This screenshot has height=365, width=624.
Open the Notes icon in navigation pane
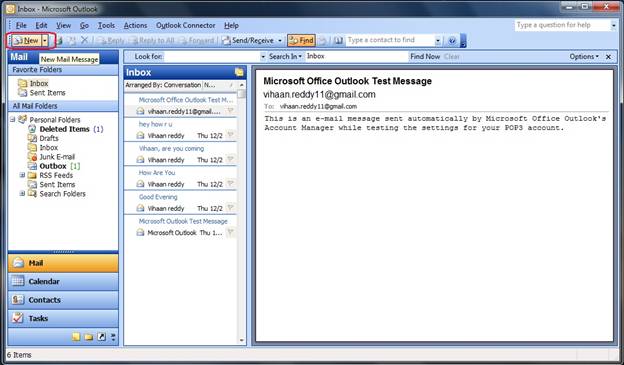click(76, 337)
